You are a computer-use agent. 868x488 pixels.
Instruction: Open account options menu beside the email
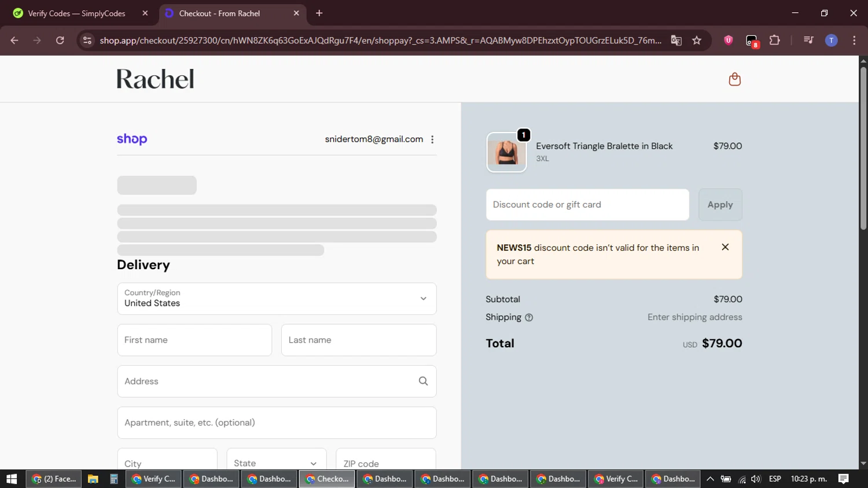432,140
